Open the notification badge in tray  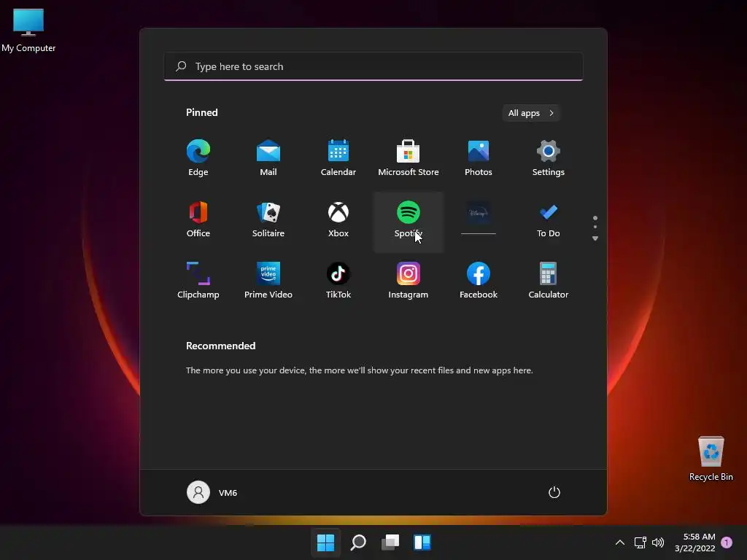point(727,542)
